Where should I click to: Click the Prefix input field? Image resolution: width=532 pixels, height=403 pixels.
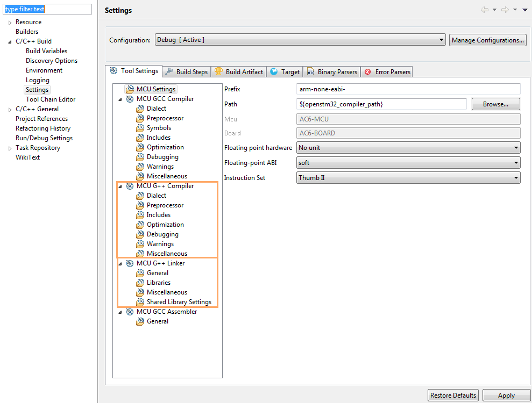408,89
